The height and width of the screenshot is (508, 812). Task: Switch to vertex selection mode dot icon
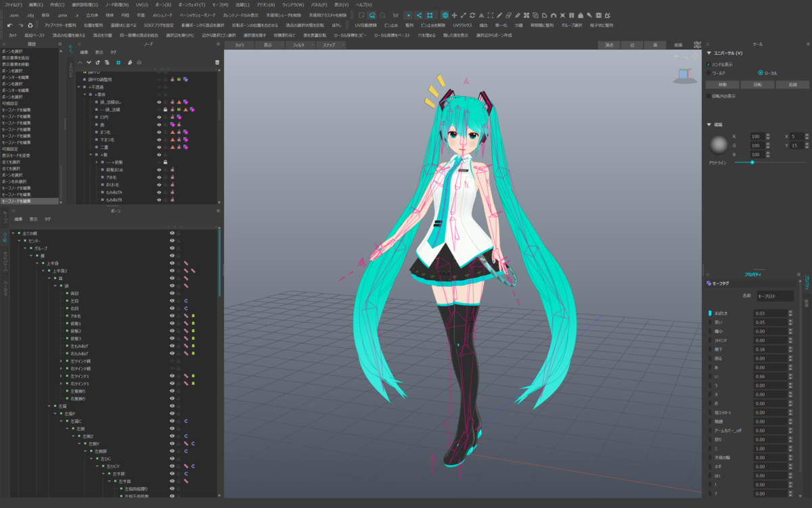click(x=408, y=15)
